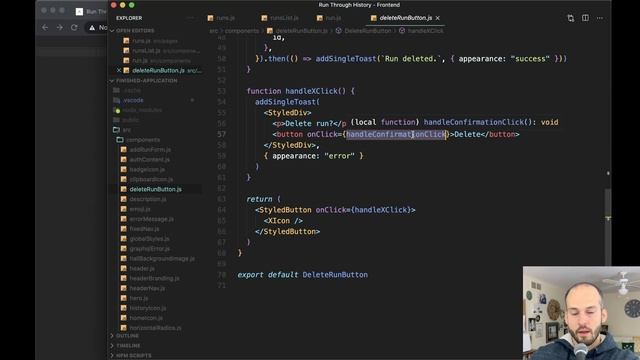Click on StyledButton onClick handleXClick line
The image size is (640, 360).
pos(335,210)
